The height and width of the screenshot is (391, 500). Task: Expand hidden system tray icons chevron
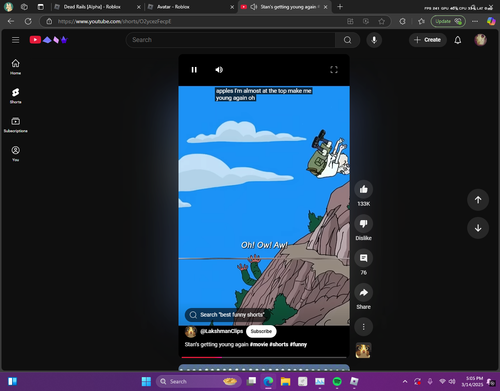click(405, 381)
